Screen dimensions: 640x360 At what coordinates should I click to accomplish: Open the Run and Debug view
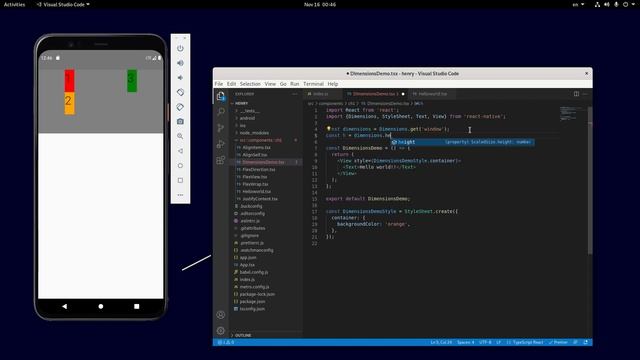point(221,144)
